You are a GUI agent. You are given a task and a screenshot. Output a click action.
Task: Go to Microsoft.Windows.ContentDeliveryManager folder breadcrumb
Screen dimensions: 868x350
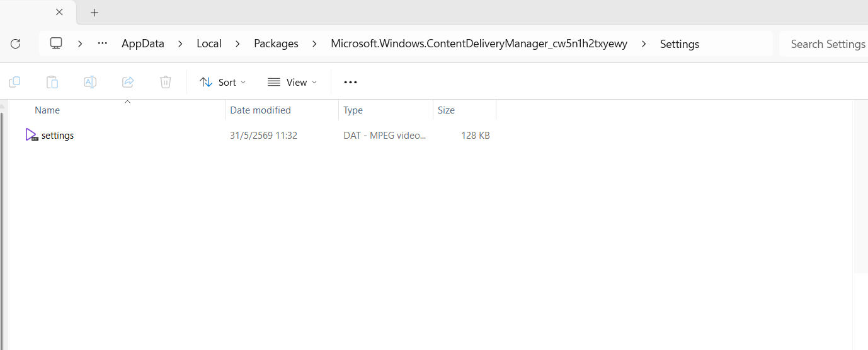pos(479,44)
